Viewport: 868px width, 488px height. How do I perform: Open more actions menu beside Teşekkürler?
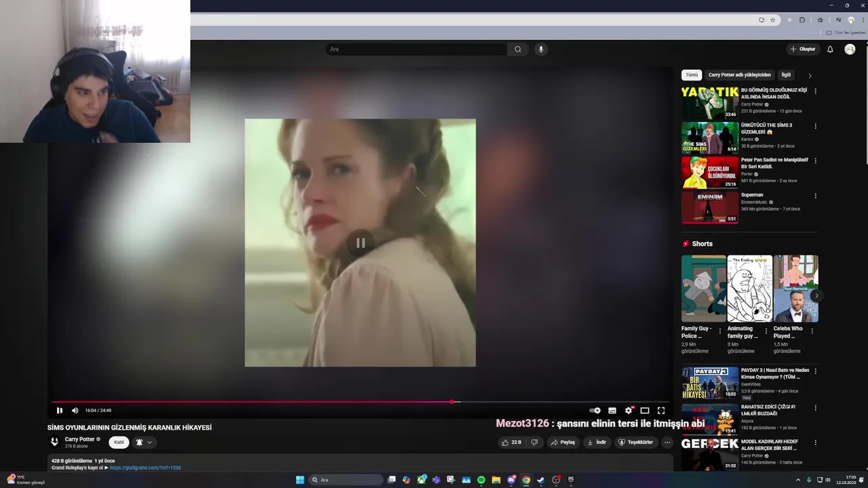(x=667, y=442)
